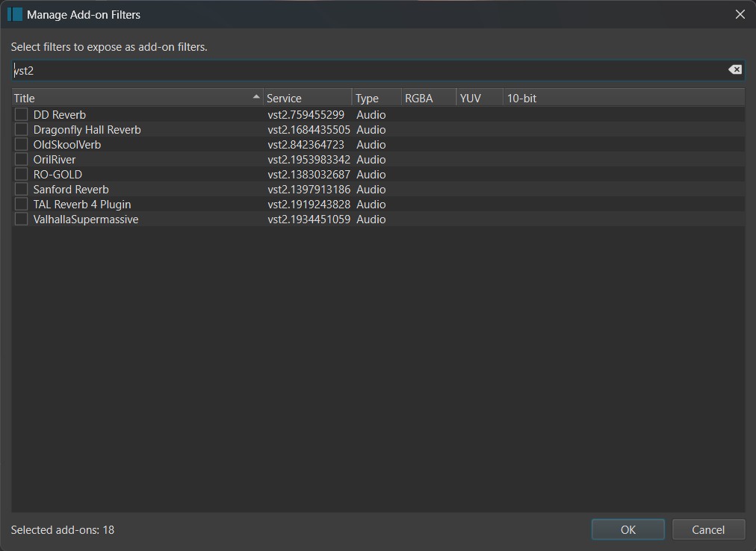Image resolution: width=756 pixels, height=551 pixels.
Task: Select the service text vst2.842364723
Action: click(306, 145)
